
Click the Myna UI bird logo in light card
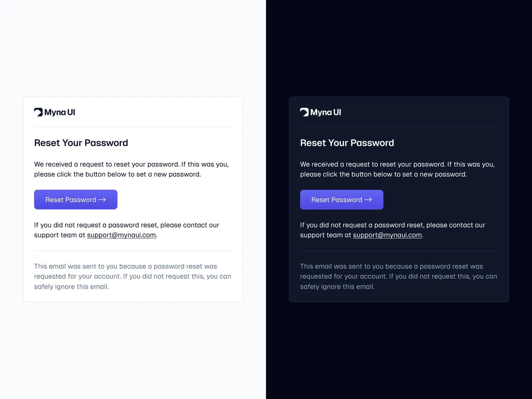pyautogui.click(x=38, y=112)
